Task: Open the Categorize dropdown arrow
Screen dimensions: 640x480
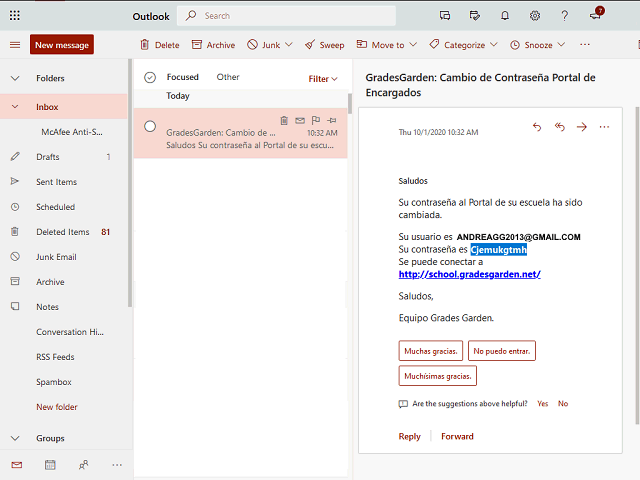Action: [x=494, y=44]
